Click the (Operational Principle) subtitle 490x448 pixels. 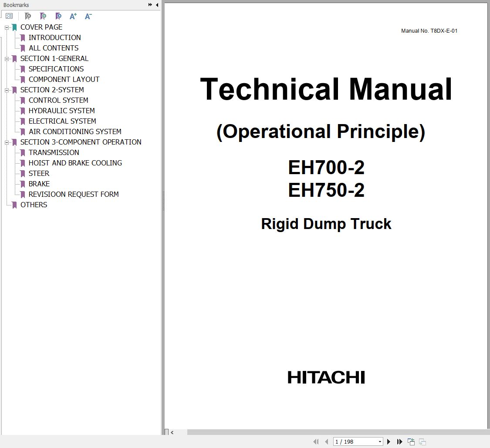tap(321, 132)
